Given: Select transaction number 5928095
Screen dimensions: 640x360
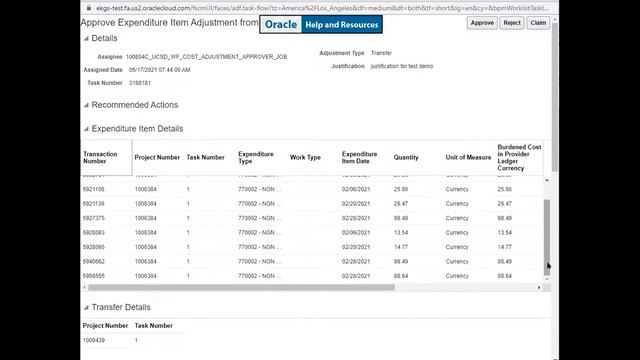Looking at the screenshot, I should point(93,247).
